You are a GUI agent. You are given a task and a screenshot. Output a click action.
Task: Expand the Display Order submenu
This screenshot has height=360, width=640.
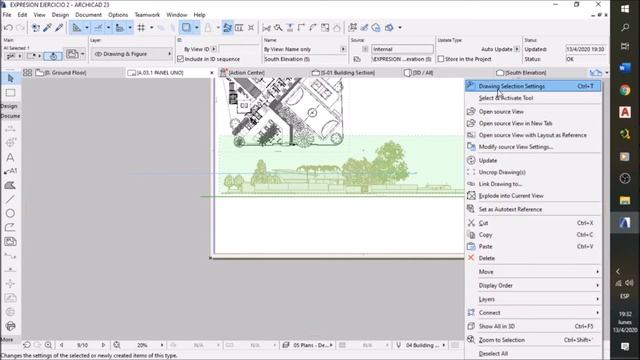tap(533, 285)
